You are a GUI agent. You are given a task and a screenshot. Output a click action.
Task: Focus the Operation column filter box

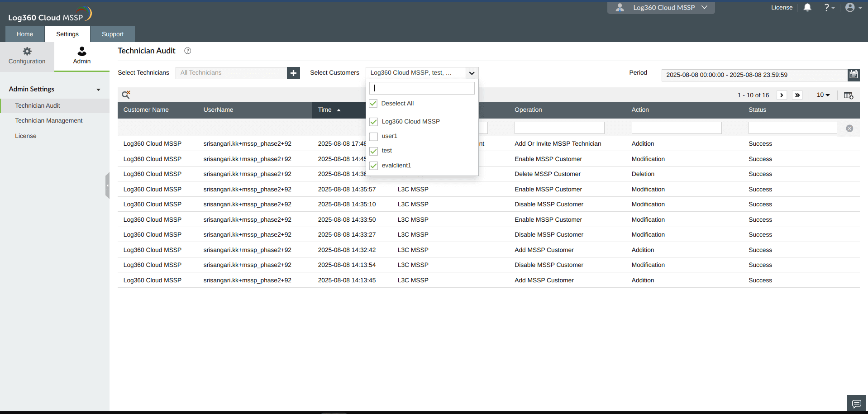point(559,128)
